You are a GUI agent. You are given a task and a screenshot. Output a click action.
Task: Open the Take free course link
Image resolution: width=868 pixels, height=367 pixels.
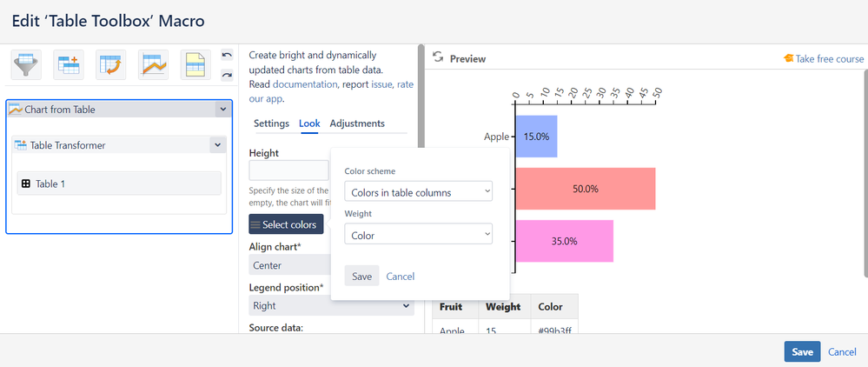[x=829, y=59]
